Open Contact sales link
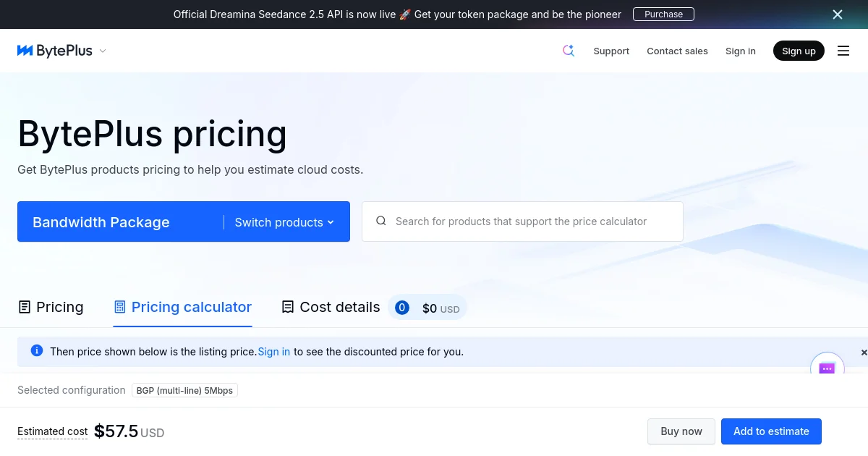Image resolution: width=868 pixels, height=456 pixels. [677, 51]
